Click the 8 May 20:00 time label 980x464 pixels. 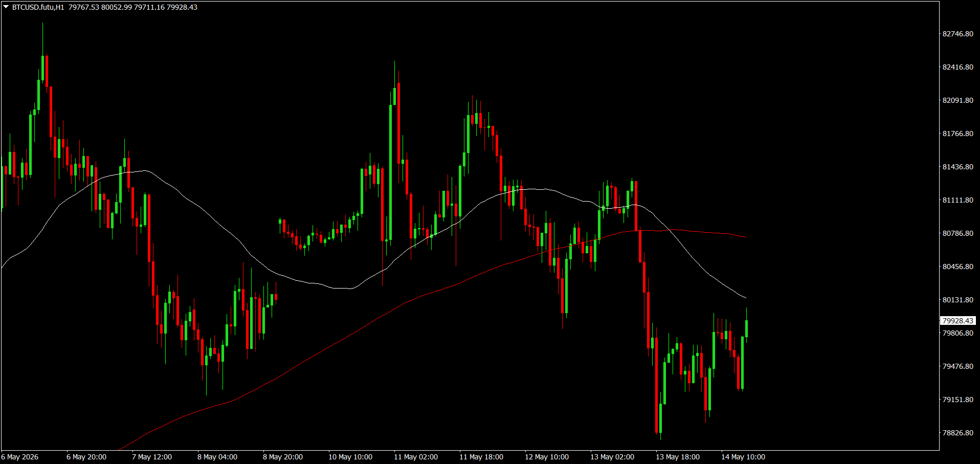click(x=283, y=457)
